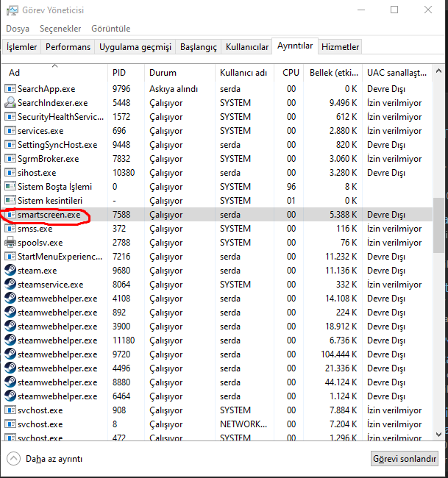Image resolution: width=448 pixels, height=478 pixels.
Task: Select the SearchApp.exe process icon
Action: click(10, 89)
